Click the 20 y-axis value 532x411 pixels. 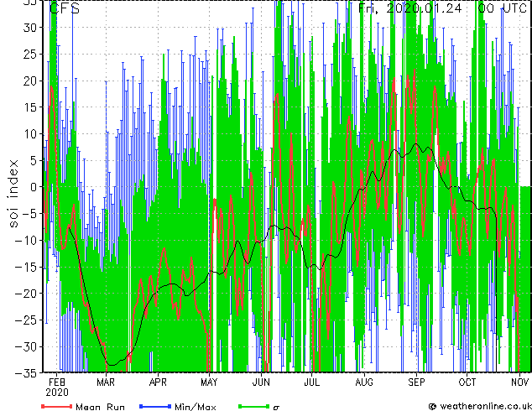[29, 81]
